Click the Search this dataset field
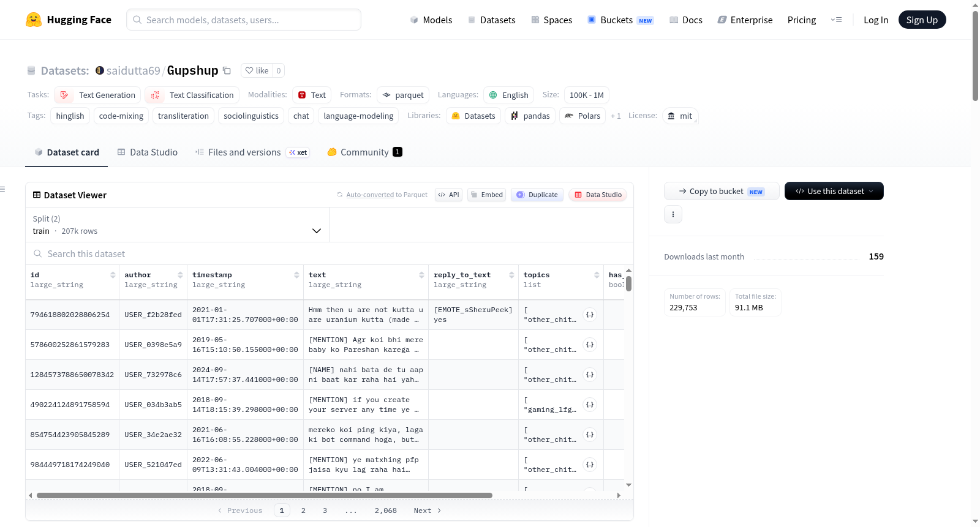This screenshot has height=527, width=980. (x=330, y=253)
